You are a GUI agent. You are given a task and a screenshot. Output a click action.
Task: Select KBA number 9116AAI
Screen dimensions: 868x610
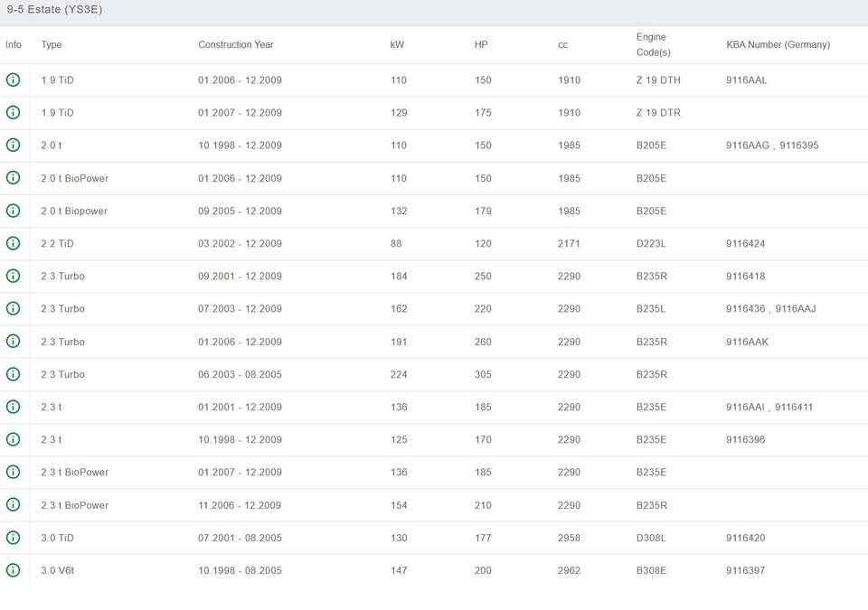pyautogui.click(x=745, y=408)
